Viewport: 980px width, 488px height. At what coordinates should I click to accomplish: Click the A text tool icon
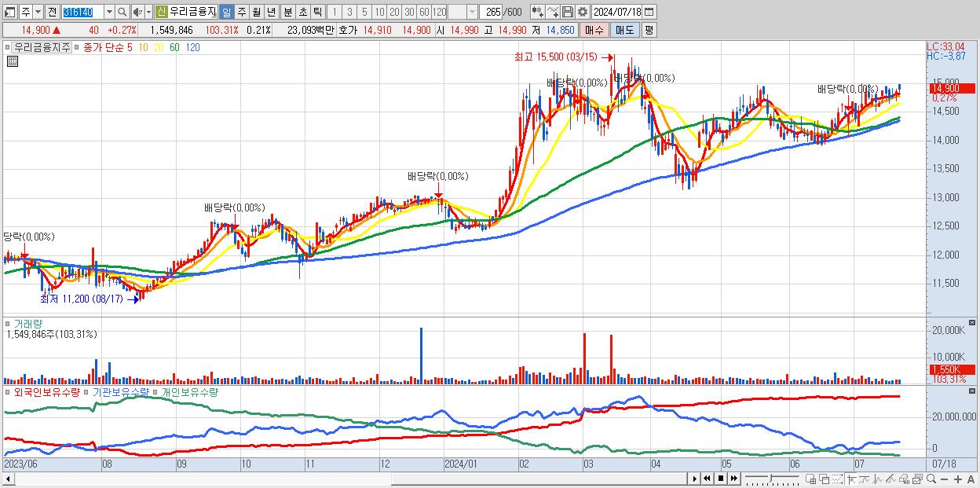[971, 479]
